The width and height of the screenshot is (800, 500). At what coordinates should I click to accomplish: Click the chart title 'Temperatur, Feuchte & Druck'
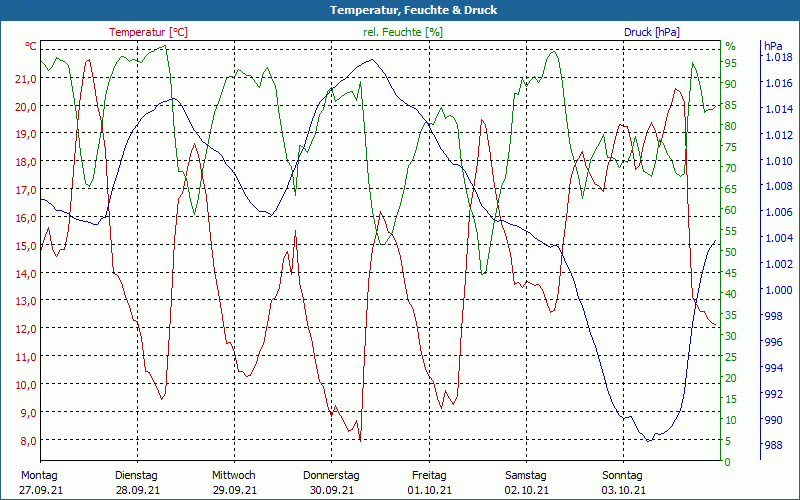[400, 10]
